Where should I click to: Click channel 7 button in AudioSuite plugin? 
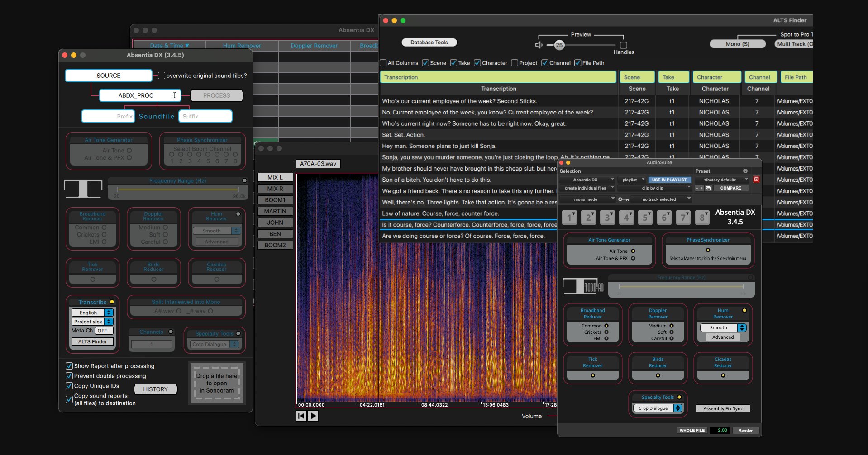[683, 218]
